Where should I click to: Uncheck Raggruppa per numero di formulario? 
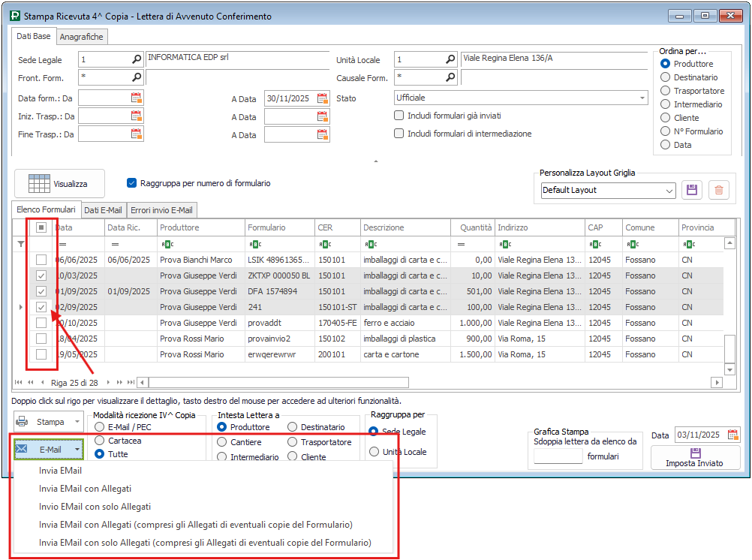pos(132,183)
